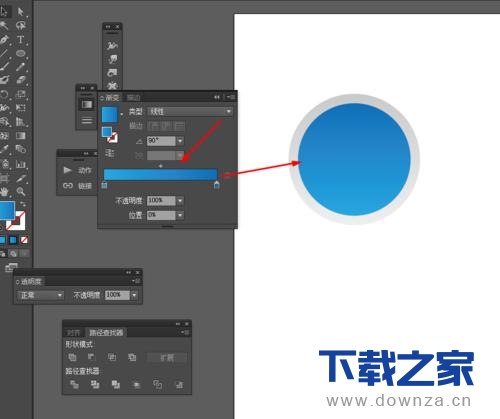
Task: Open the gradient type 线性 dropdown
Action: pyautogui.click(x=190, y=111)
